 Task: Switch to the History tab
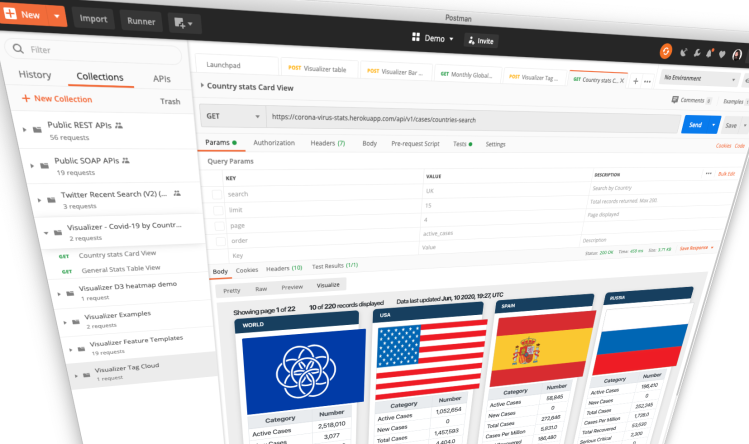point(34,75)
